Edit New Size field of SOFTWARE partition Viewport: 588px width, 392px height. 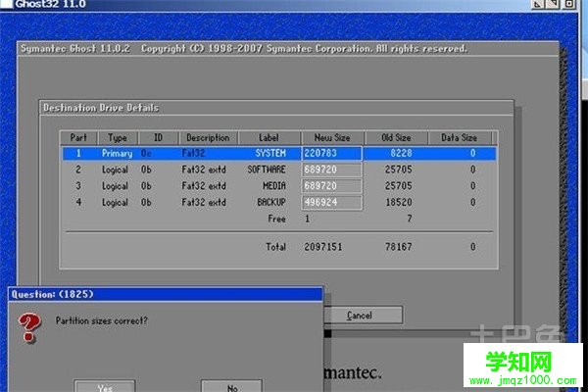[331, 170]
